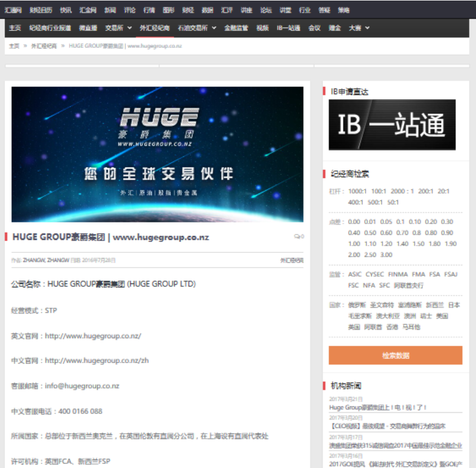The width and height of the screenshot is (476, 468).
Task: Open 主页 in the dark navigation bar
Action: [x=15, y=28]
